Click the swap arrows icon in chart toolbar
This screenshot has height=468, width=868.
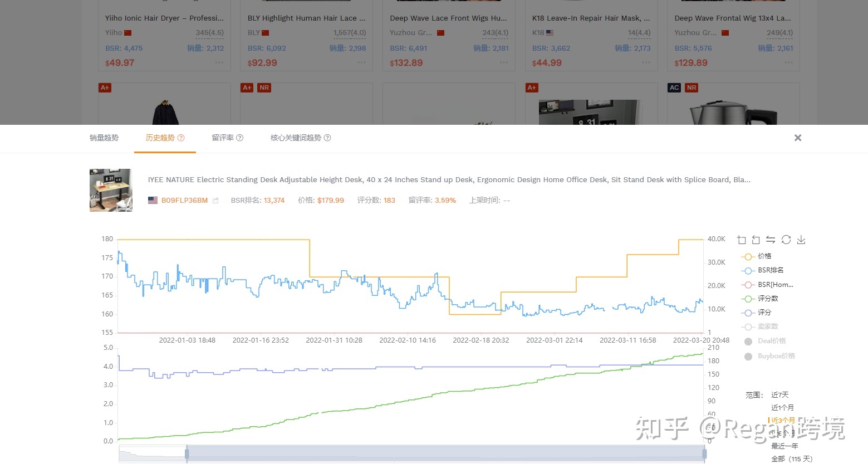pyautogui.click(x=771, y=240)
